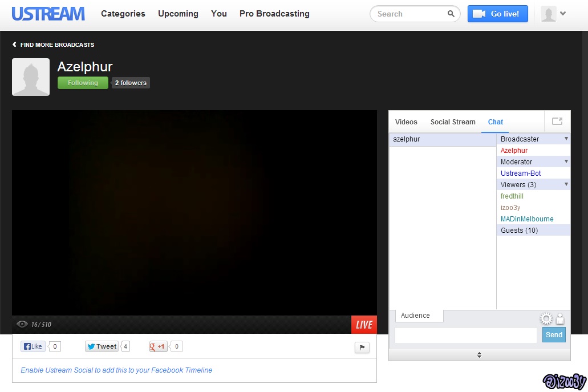Collapse the Viewers (3) list
The width and height of the screenshot is (588, 392).
coord(566,184)
